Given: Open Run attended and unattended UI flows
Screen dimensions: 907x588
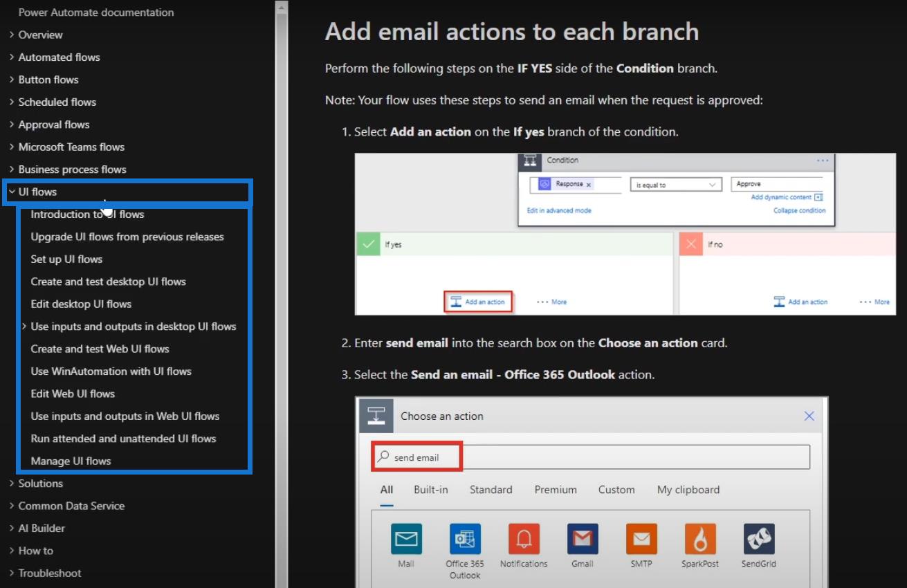Looking at the screenshot, I should 123,439.
